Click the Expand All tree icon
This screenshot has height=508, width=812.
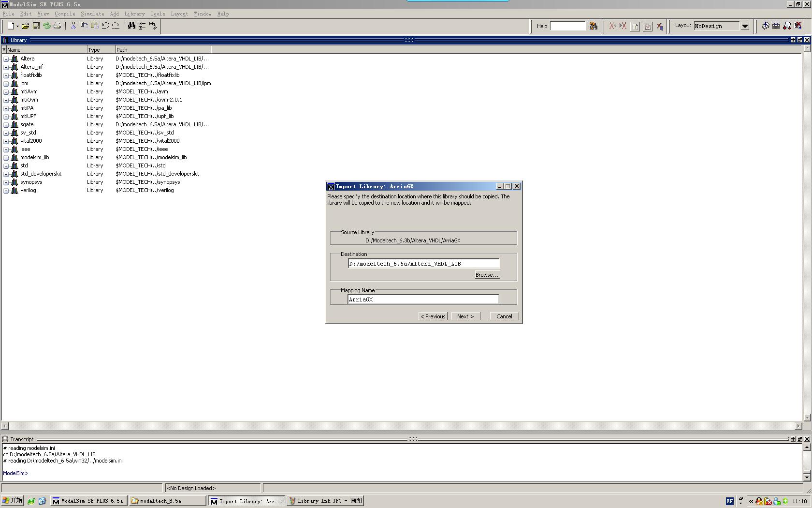pyautogui.click(x=142, y=26)
